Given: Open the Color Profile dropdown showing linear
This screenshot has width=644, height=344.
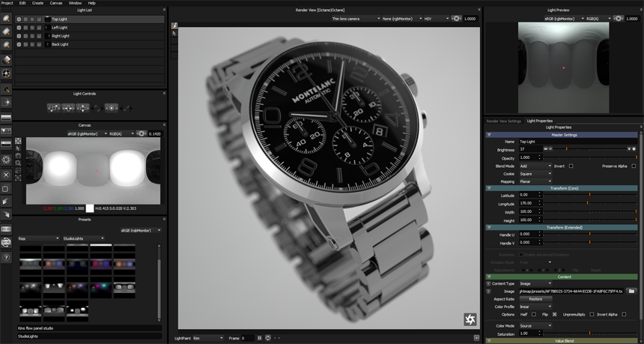Looking at the screenshot, I should [535, 307].
